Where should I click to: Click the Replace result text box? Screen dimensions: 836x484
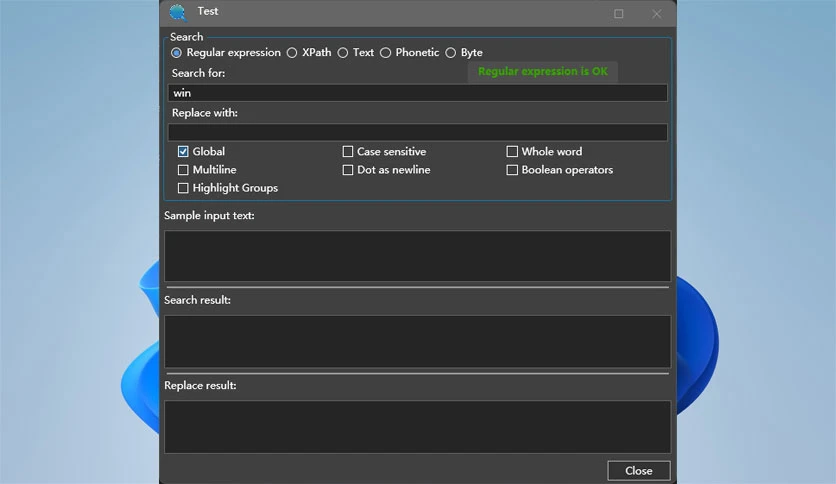point(417,426)
